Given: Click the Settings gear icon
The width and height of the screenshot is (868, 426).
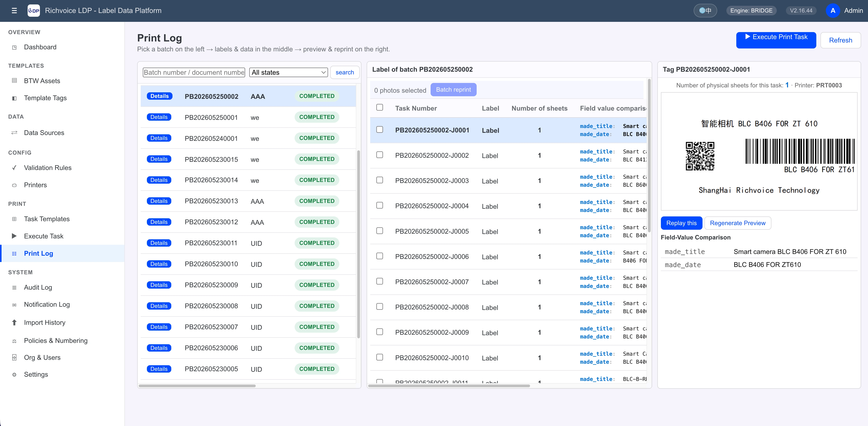Looking at the screenshot, I should pos(14,375).
